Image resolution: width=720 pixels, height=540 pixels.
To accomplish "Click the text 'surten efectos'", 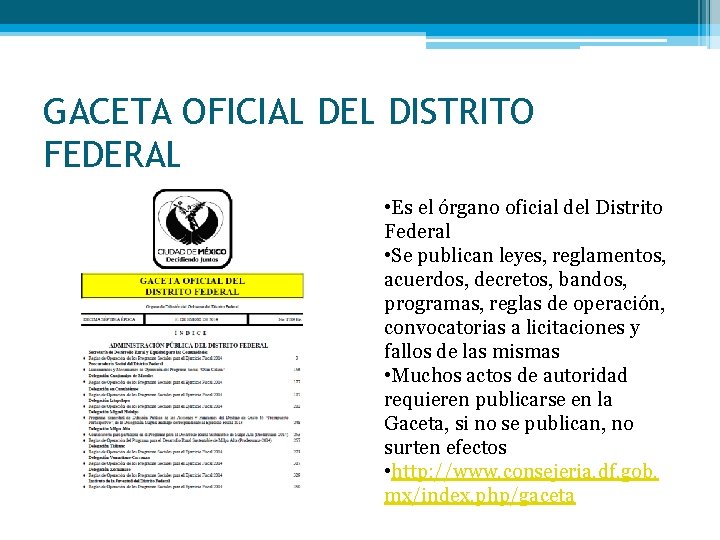I will pos(445,447).
